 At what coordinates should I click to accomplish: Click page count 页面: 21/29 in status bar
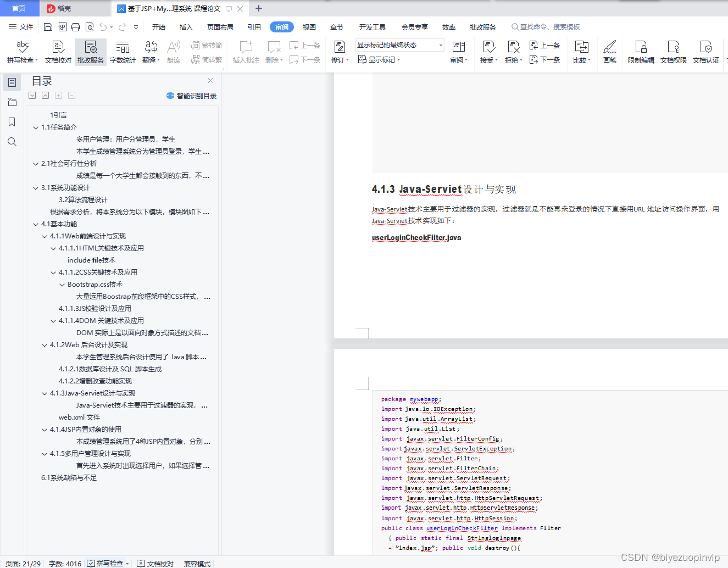23,564
